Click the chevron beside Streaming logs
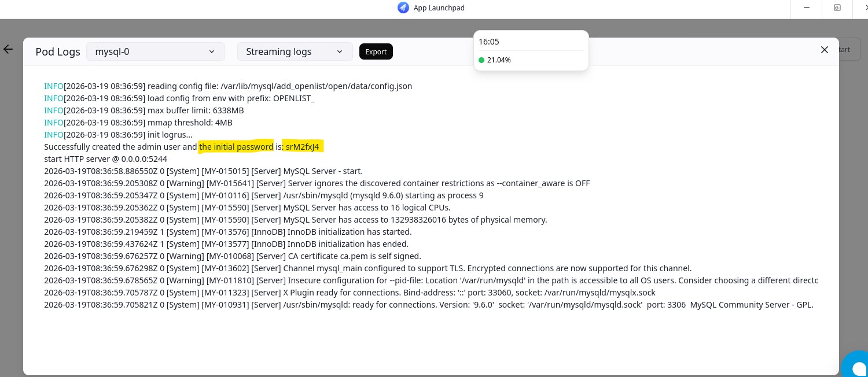Screen dimensions: 868x377 (x=340, y=51)
